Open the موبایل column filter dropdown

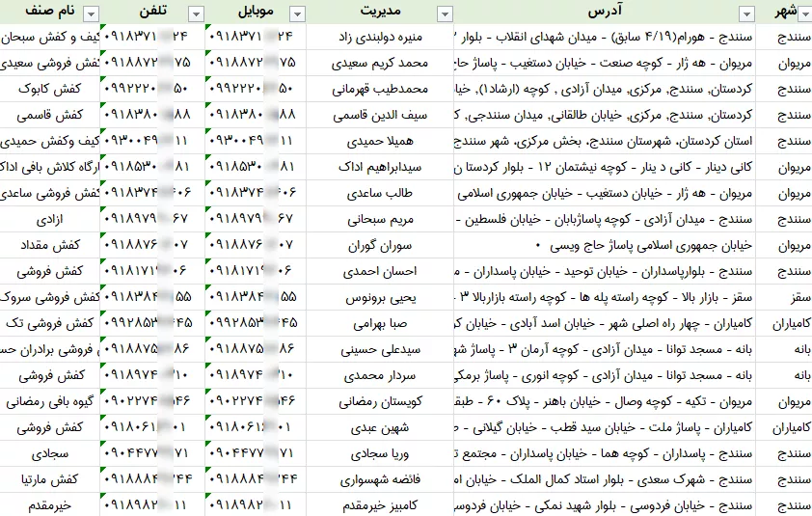[x=297, y=14]
